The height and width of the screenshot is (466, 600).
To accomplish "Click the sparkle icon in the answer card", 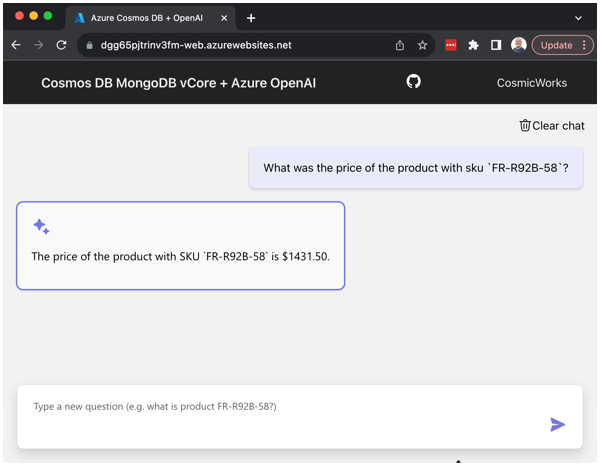I will [x=41, y=226].
